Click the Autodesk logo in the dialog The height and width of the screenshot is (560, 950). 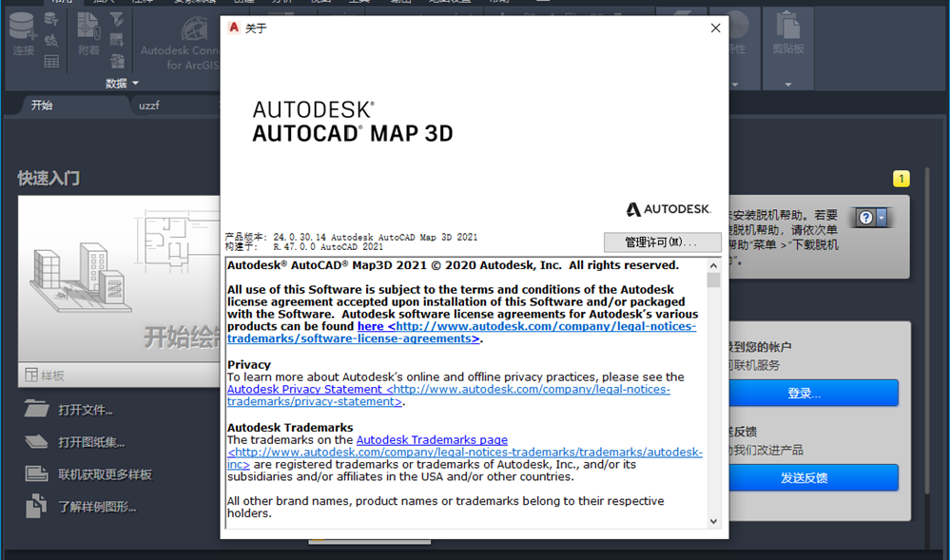coord(669,209)
